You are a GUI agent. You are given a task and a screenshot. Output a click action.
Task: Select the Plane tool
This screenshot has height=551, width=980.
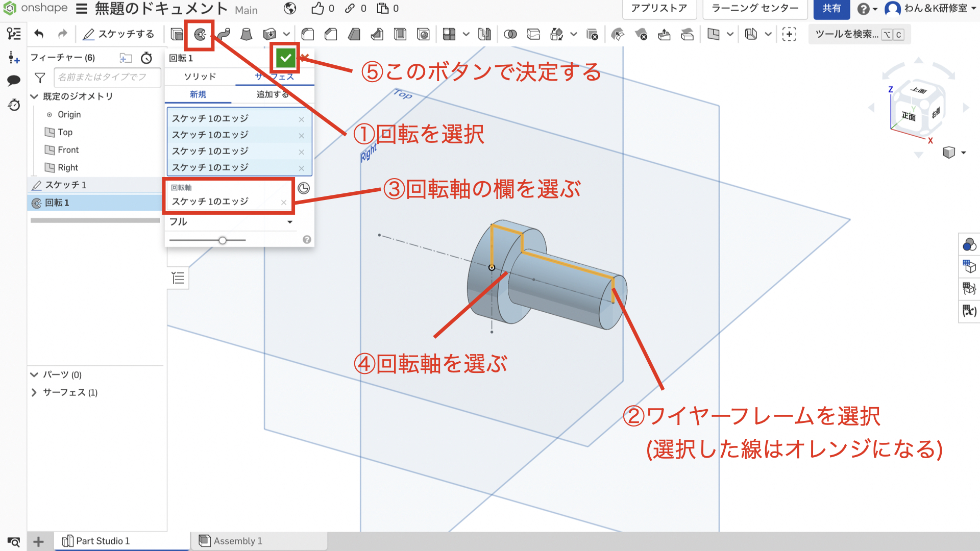(x=714, y=34)
